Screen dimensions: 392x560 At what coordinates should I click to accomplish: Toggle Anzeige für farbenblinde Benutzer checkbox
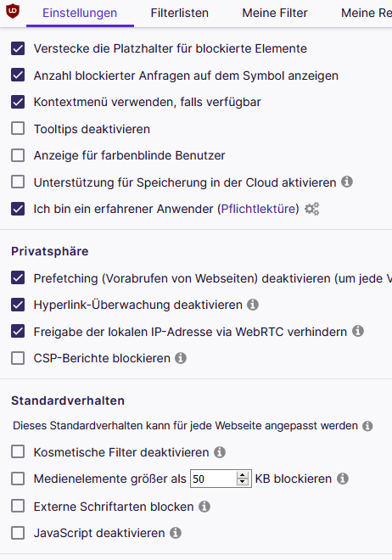click(18, 155)
